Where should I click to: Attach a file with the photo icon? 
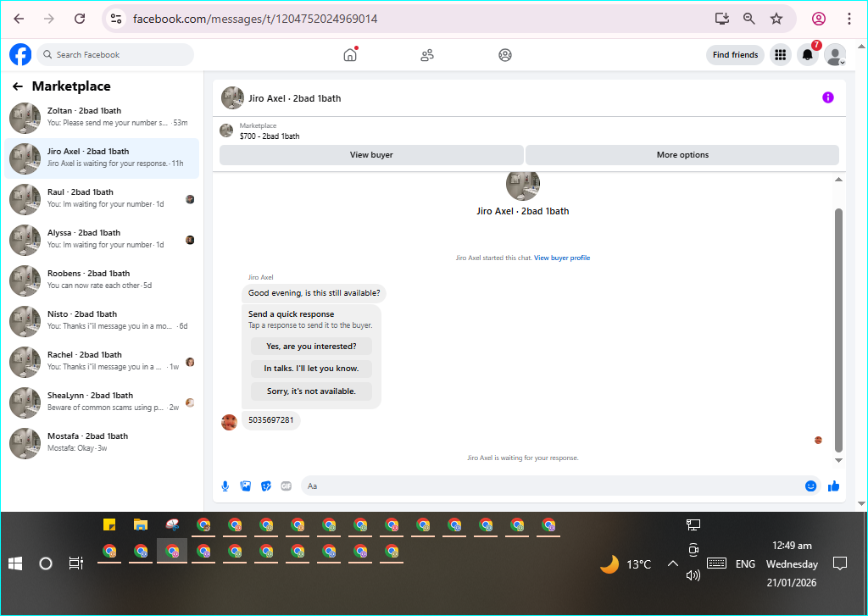(x=246, y=486)
